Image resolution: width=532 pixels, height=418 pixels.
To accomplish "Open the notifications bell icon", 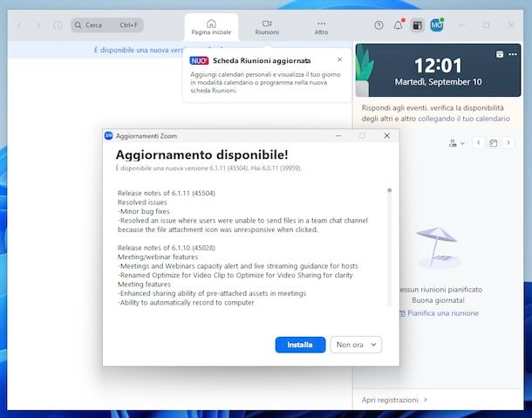I will pyautogui.click(x=398, y=25).
